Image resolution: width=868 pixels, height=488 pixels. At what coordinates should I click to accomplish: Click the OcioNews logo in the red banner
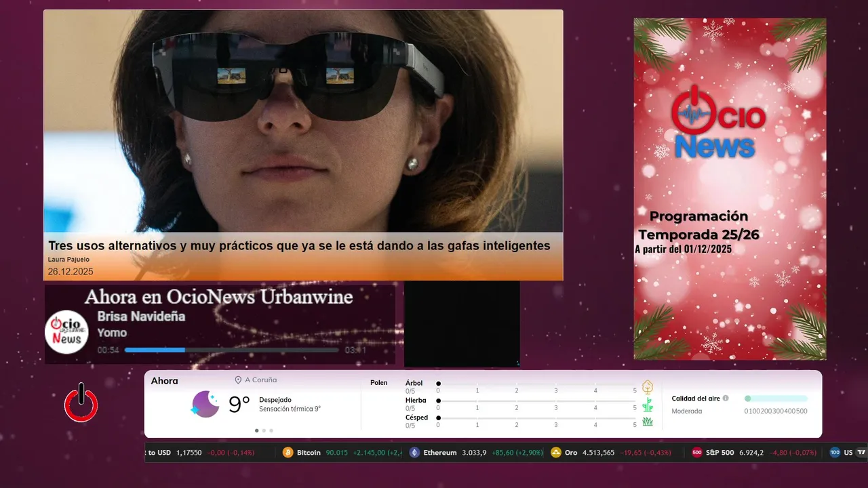click(718, 123)
